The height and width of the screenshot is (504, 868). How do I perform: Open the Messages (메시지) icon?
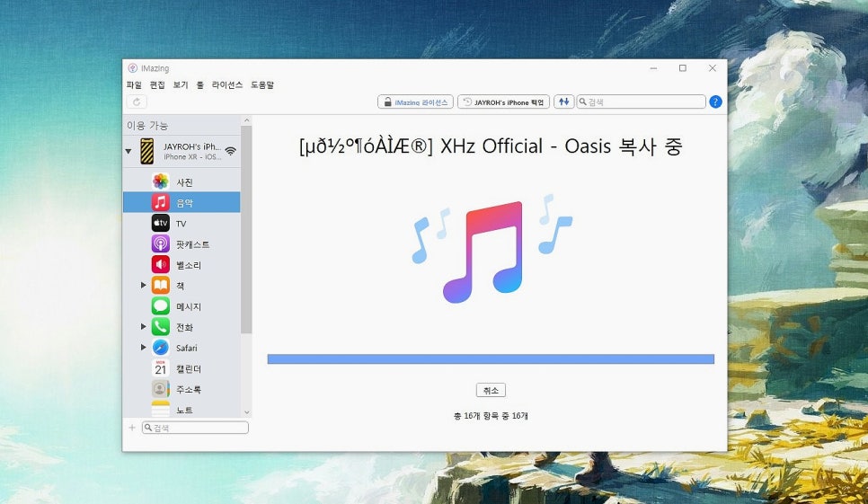tap(161, 306)
